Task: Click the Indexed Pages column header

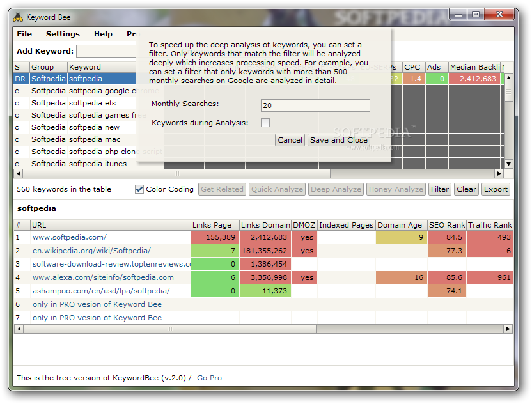Action: [347, 225]
